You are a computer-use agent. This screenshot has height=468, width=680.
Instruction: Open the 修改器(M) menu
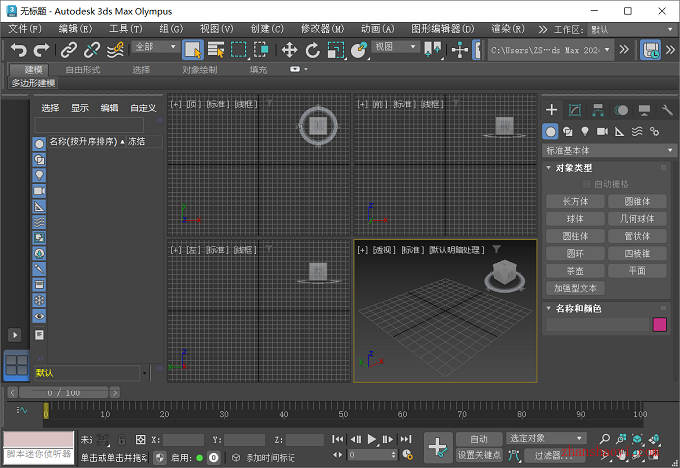(x=322, y=29)
